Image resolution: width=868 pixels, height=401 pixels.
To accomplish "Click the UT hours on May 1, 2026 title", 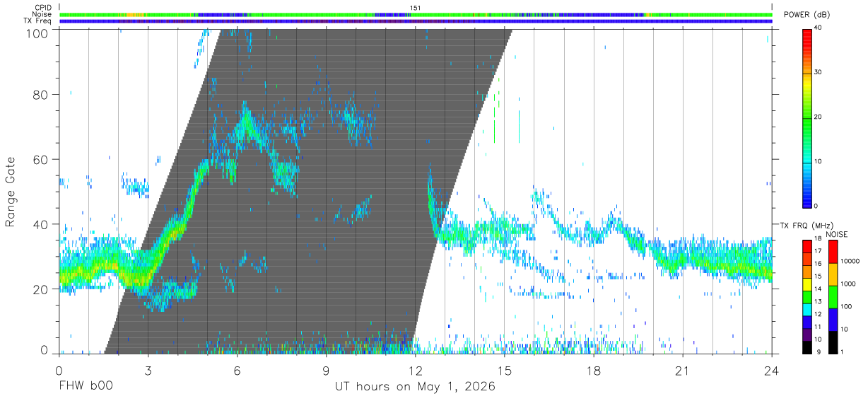I will 415,387.
